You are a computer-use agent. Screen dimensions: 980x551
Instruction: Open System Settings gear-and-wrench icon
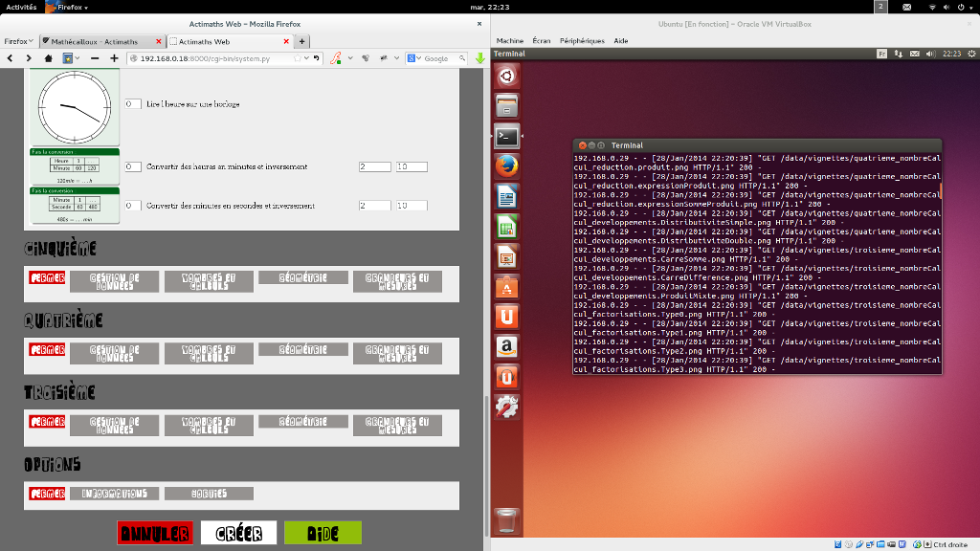pos(506,408)
